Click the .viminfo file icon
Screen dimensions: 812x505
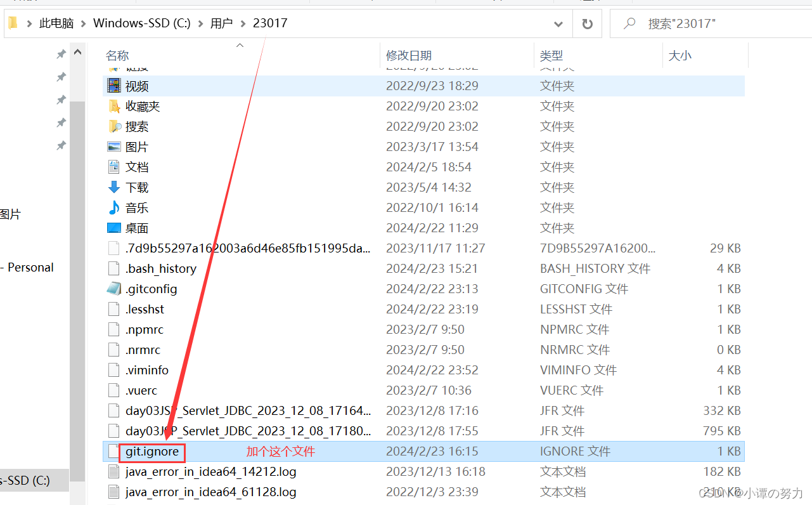coord(114,370)
